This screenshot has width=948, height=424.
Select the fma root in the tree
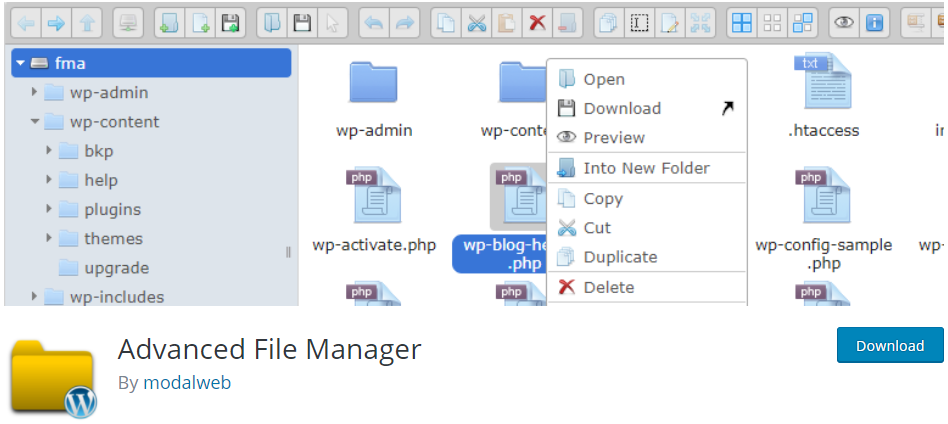[151, 63]
